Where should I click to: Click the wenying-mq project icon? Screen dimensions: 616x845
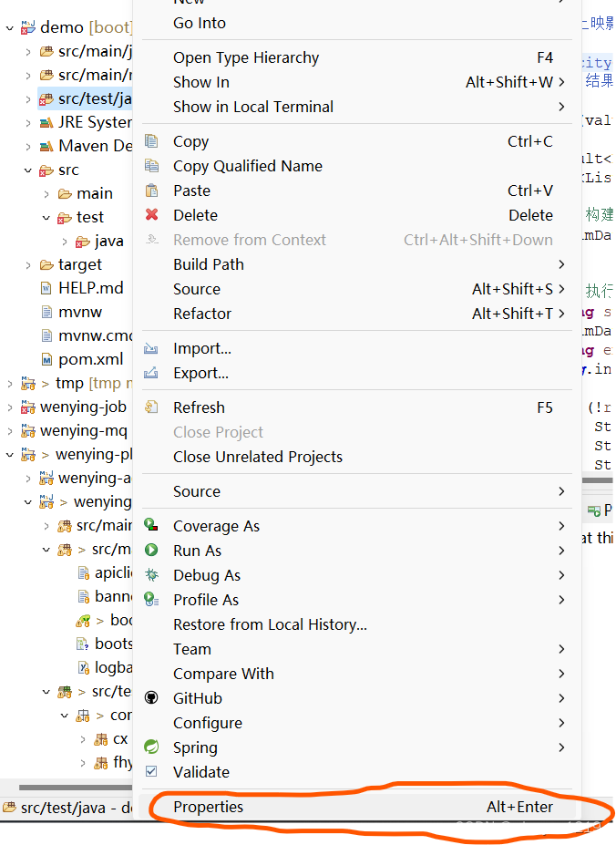click(28, 430)
